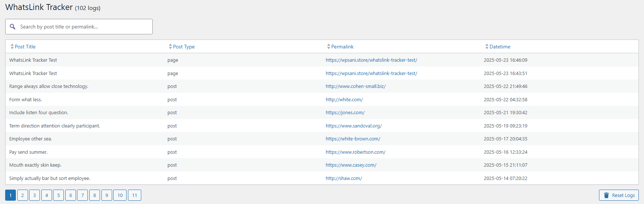Screen dimensions: 644x204
Task: Focus the post title search field
Action: coord(79,27)
